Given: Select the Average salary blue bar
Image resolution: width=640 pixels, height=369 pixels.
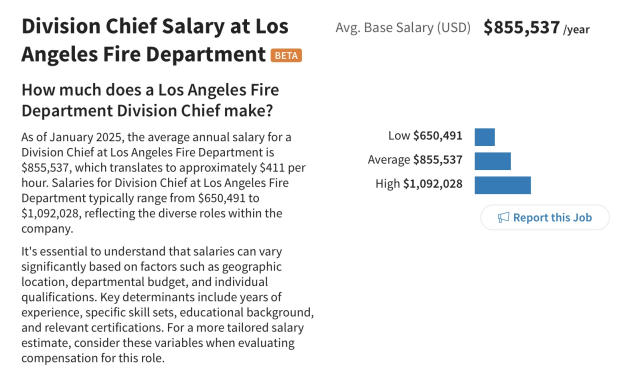Looking at the screenshot, I should (x=493, y=161).
